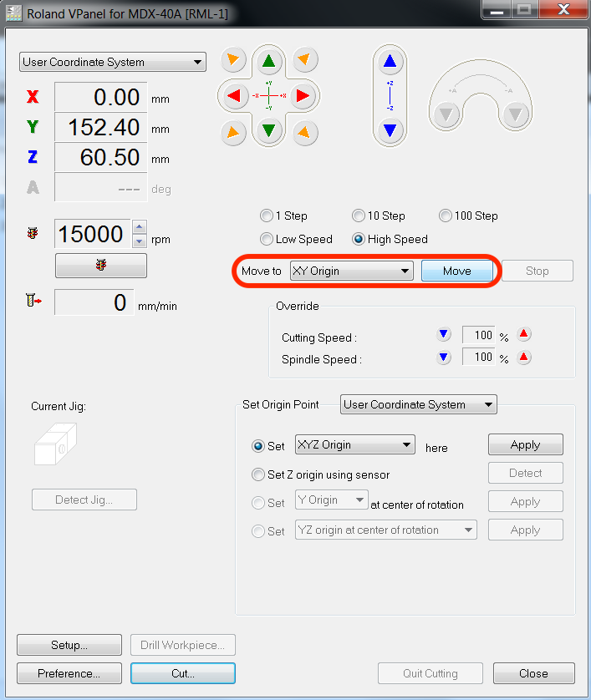
Task: Open Set Origin Point coordinate system dropdown
Action: [419, 404]
